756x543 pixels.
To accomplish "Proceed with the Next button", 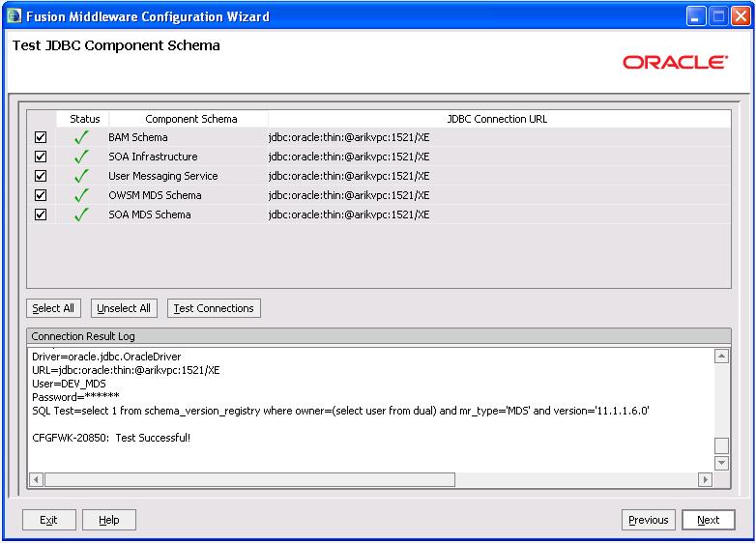I will tap(708, 520).
